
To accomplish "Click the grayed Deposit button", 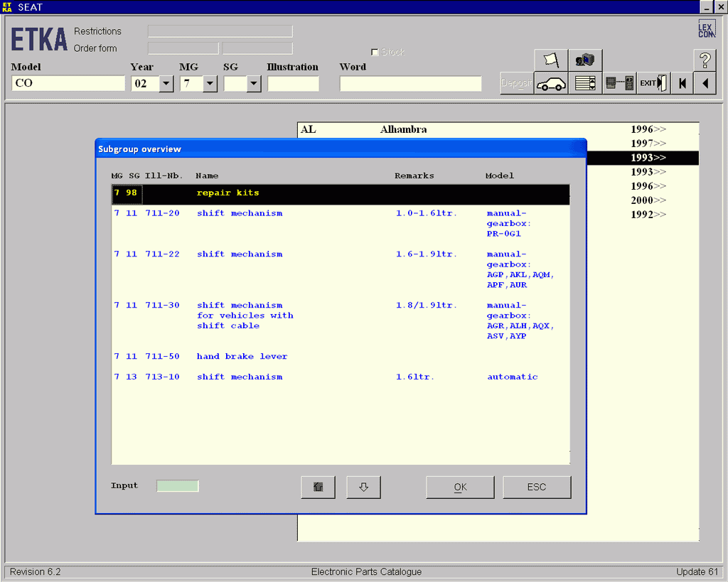I will pyautogui.click(x=517, y=84).
